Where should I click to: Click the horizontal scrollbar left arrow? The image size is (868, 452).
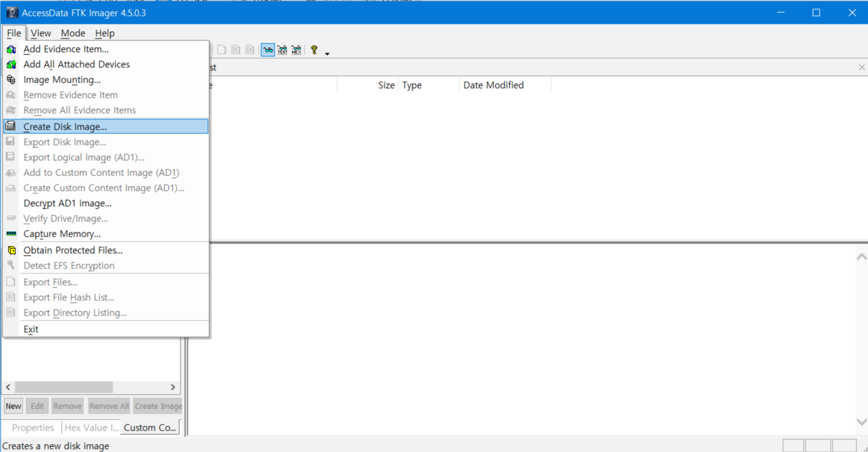8,387
